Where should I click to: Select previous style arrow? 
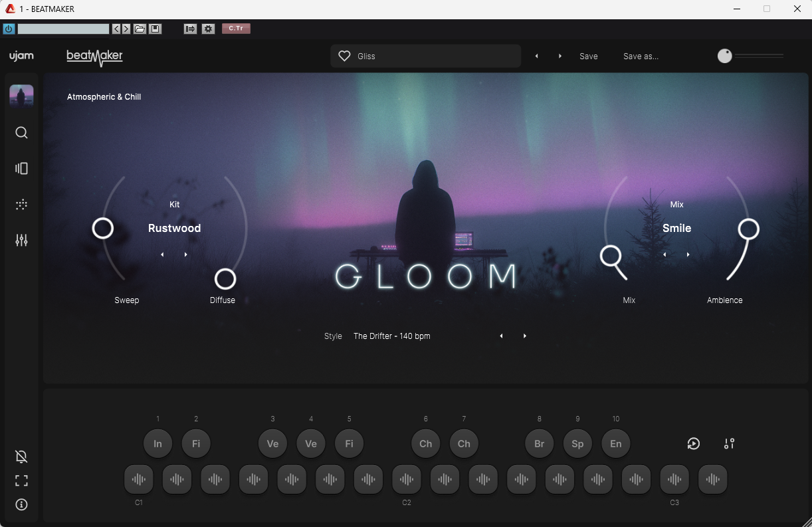point(502,336)
